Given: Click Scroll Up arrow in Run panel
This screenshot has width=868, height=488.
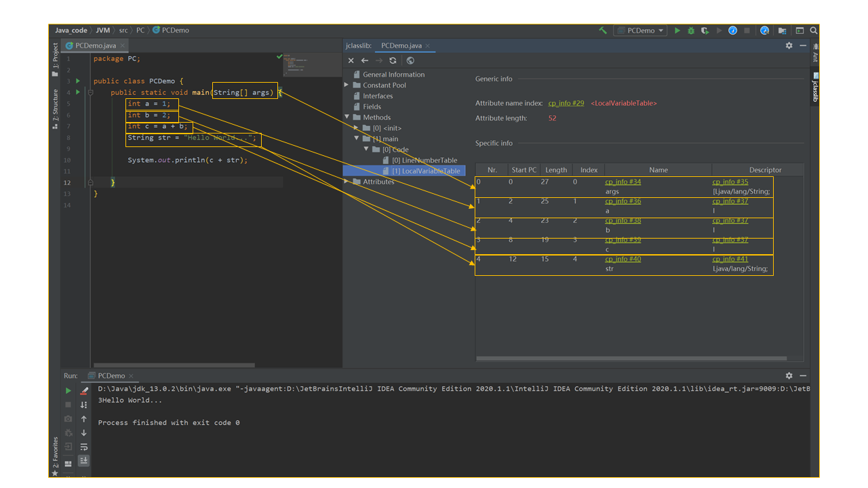Looking at the screenshot, I should 84,419.
